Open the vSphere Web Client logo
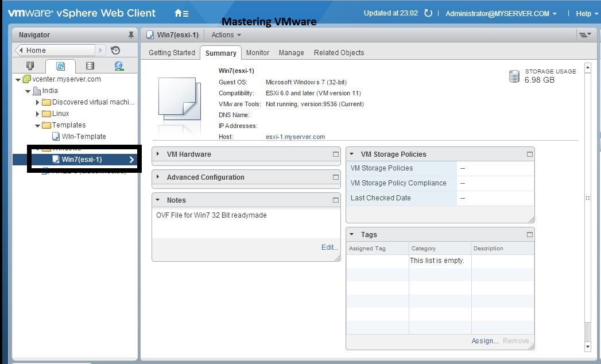The width and height of the screenshot is (601, 364). 82,13
